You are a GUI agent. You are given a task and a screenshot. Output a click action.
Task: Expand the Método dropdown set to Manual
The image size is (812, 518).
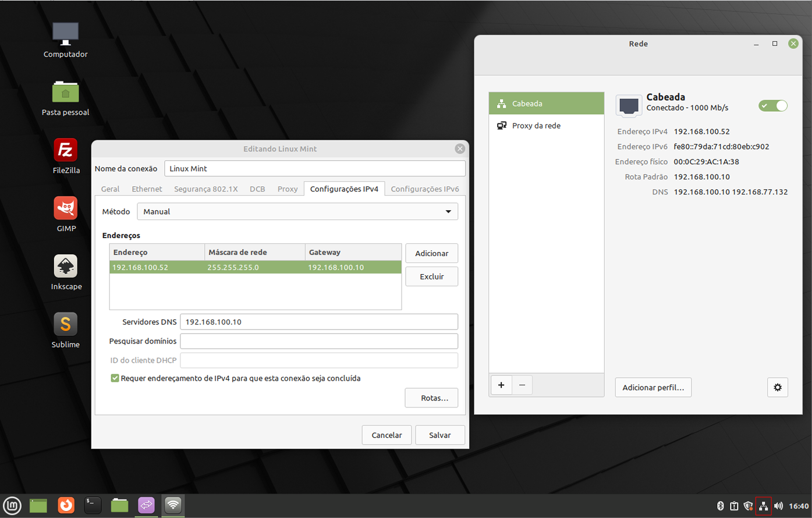click(297, 212)
